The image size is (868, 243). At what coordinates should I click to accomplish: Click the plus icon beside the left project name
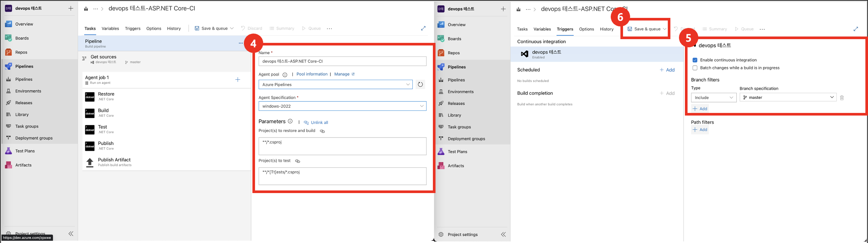(71, 8)
